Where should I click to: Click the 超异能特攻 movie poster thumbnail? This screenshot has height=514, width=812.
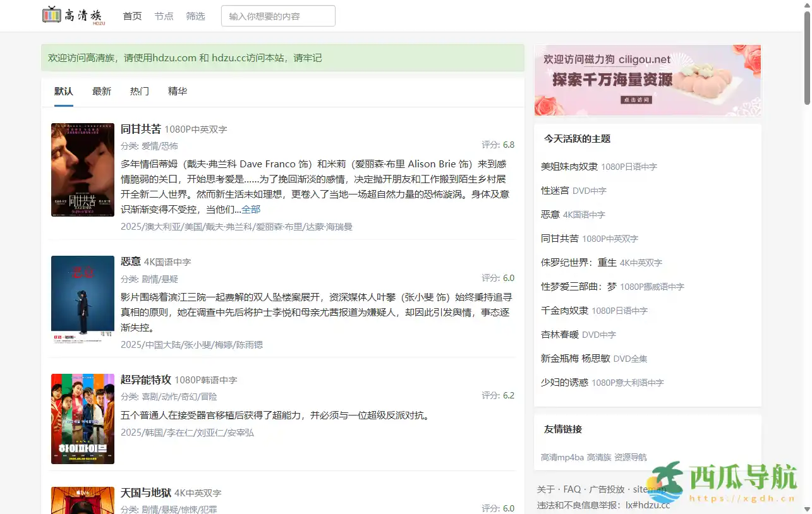[83, 419]
